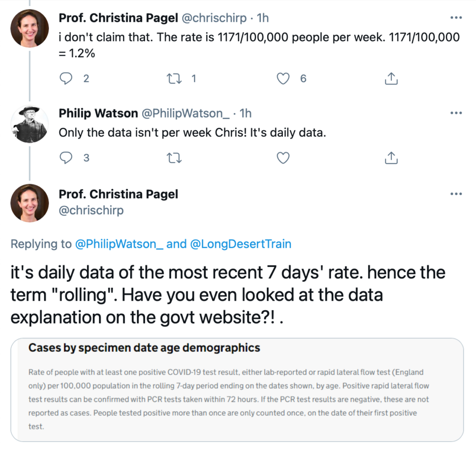Screen dimensions: 476x456
Task: Open the 1h timestamp on Philip Watson's tweet
Action: [245, 113]
